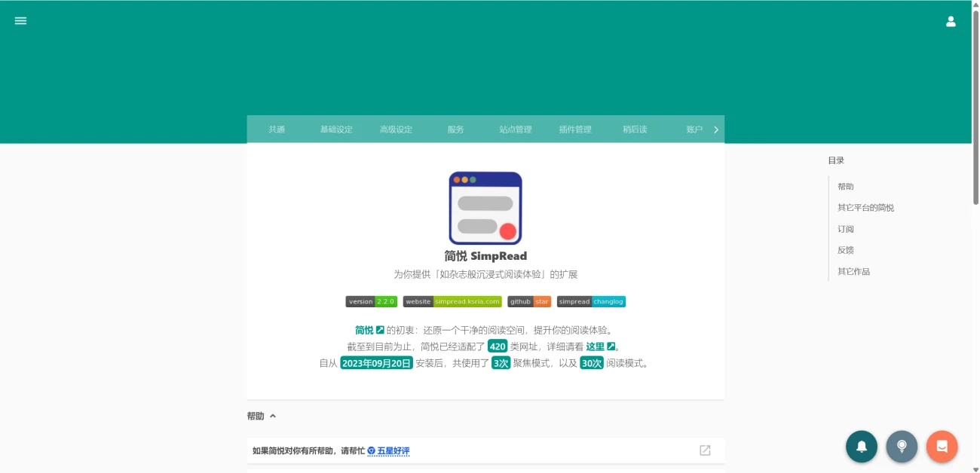Click the notification bell floating button
This screenshot has height=473, width=980.
[862, 447]
